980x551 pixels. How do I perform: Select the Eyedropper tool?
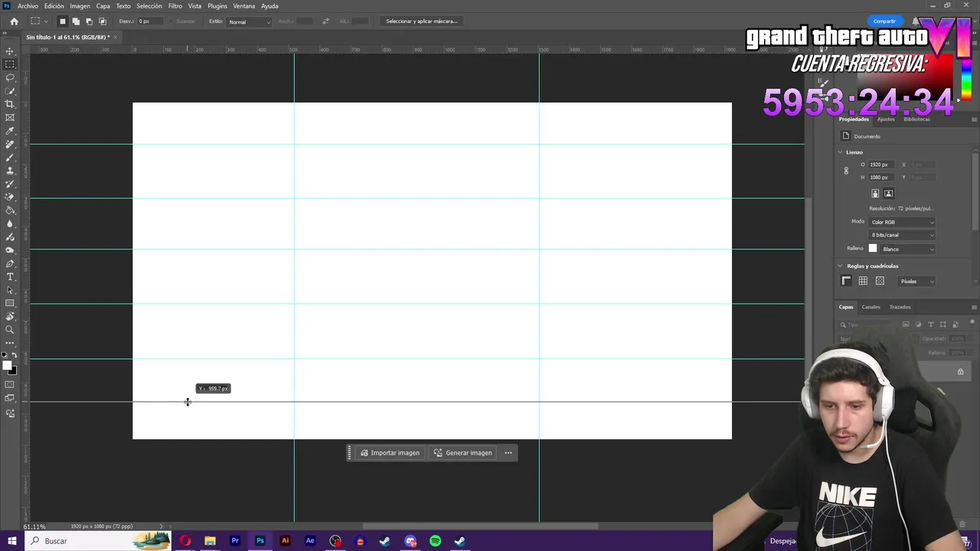coord(10,131)
